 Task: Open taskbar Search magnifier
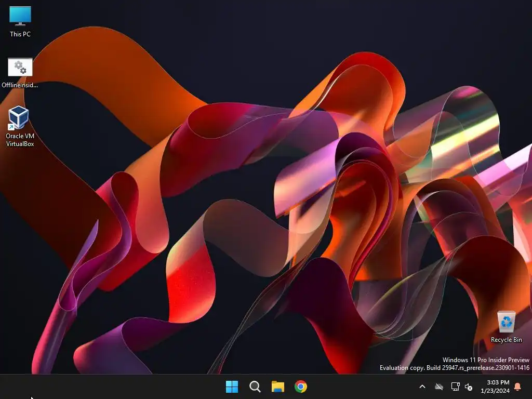(x=255, y=387)
